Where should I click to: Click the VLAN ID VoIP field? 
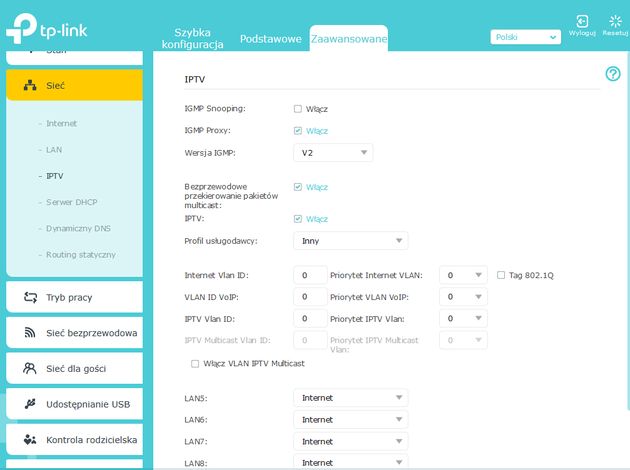tap(310, 297)
